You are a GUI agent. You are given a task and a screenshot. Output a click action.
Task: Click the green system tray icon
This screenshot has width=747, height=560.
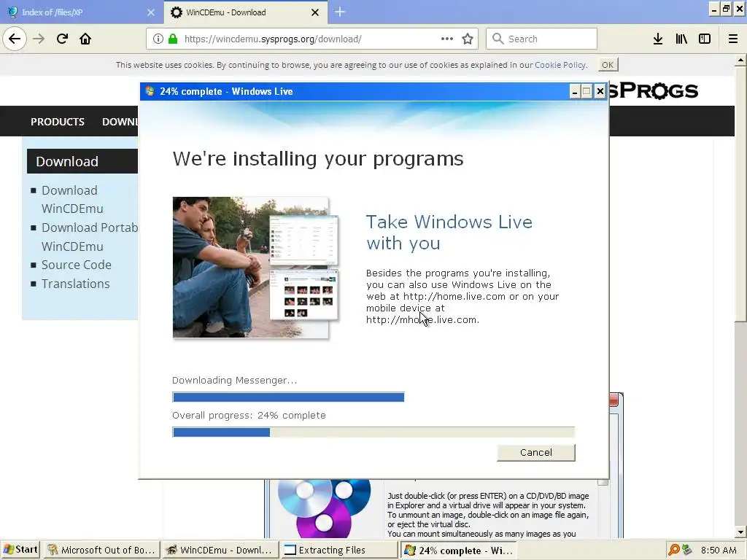click(x=686, y=550)
